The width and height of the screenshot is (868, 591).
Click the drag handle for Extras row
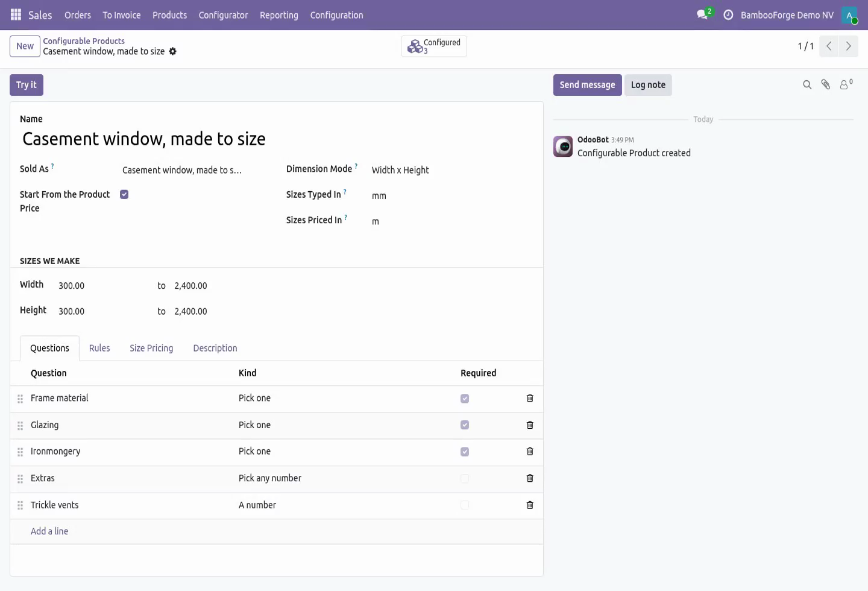click(x=20, y=479)
